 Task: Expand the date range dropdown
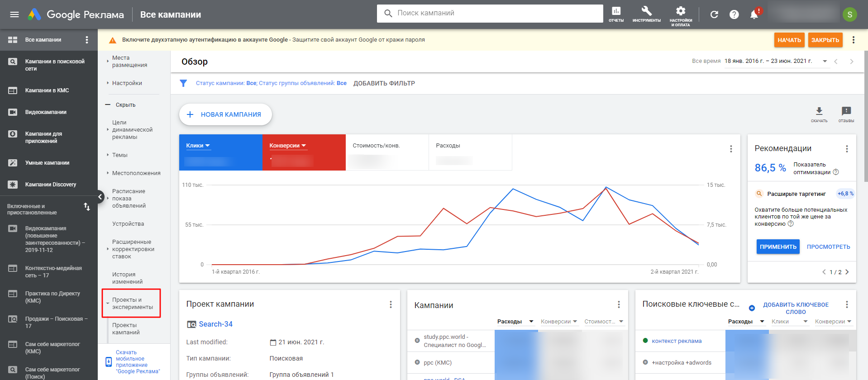tap(825, 61)
